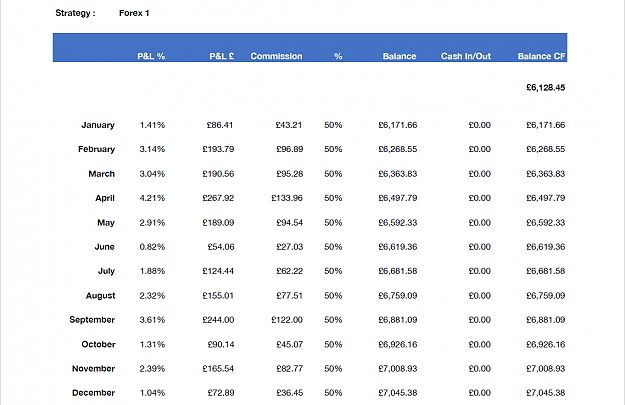The width and height of the screenshot is (625, 405).
Task: Select December P&L % "1.04%"
Action: (x=152, y=393)
